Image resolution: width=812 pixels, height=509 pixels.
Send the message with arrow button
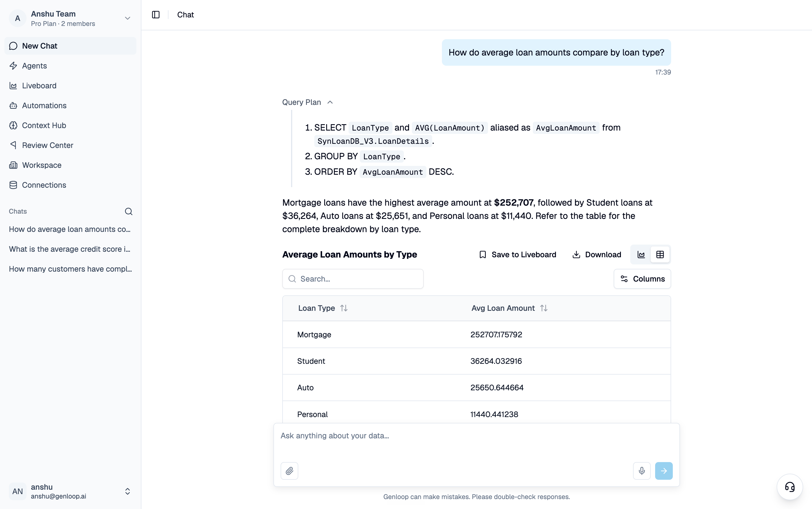(663, 471)
